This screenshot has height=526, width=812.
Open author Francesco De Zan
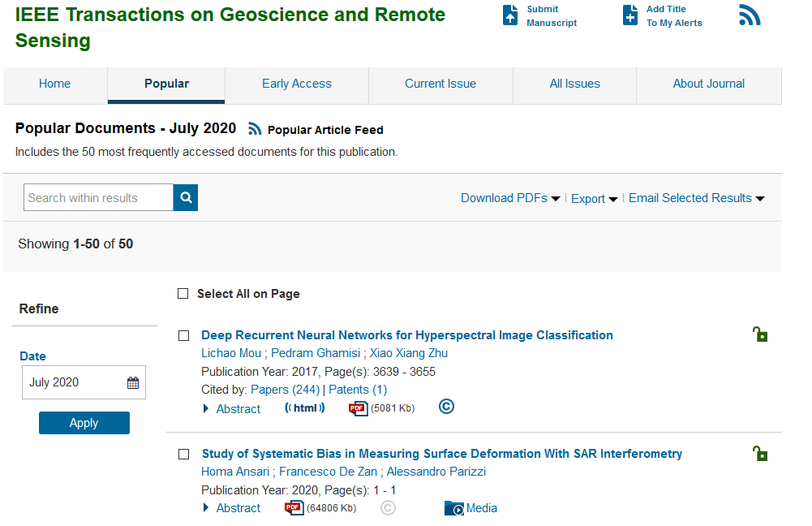[x=328, y=472]
